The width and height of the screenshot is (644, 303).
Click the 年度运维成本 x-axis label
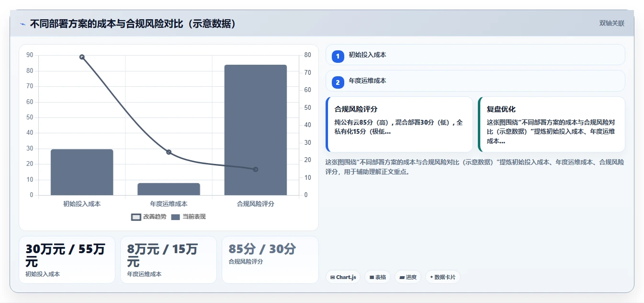[169, 204]
